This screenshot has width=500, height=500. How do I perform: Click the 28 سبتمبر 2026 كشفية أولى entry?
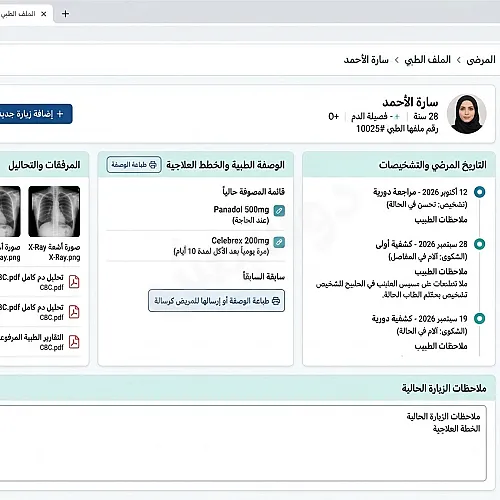[x=421, y=244]
